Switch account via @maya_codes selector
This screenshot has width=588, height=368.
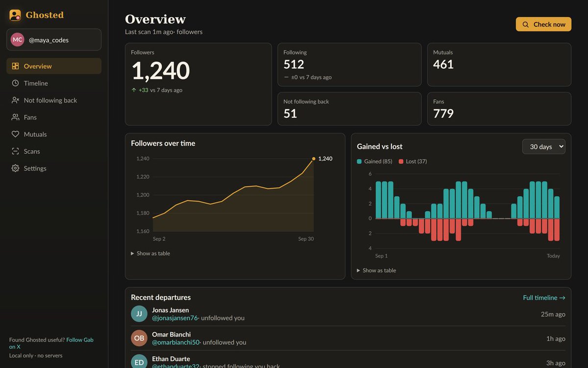coord(54,40)
